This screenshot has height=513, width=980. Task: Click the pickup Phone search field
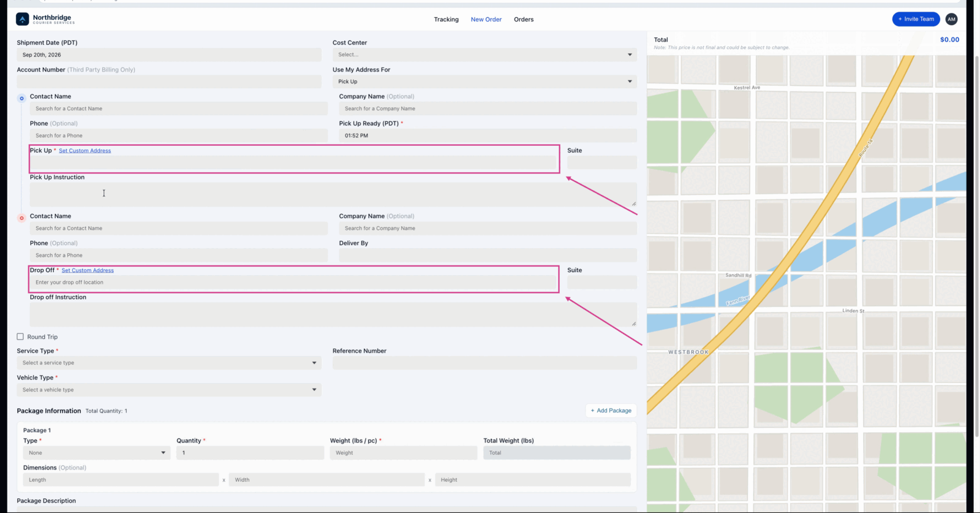coord(179,135)
